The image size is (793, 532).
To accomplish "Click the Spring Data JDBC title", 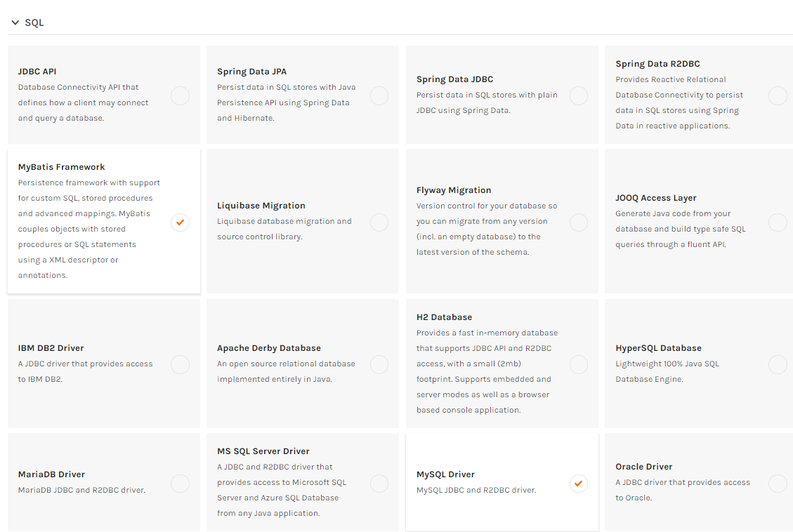I will coord(454,79).
